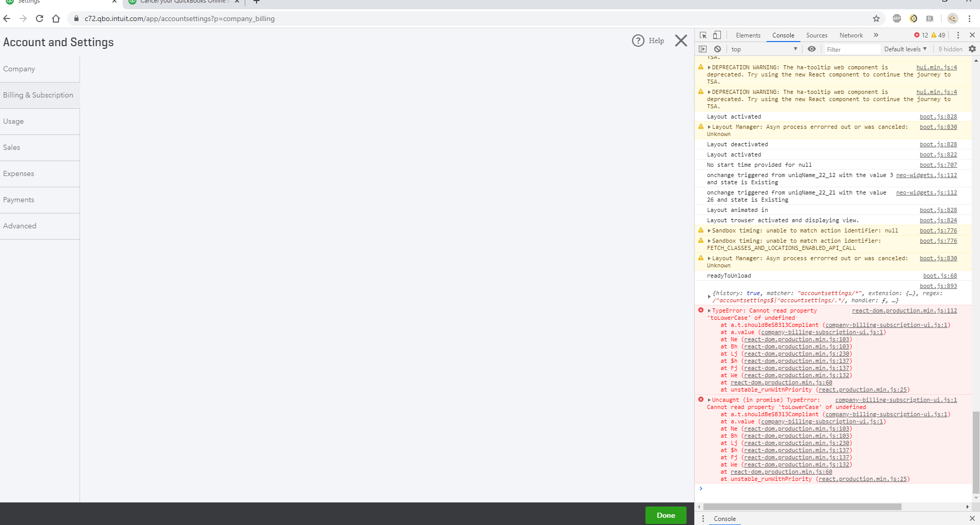The image size is (980, 525).
Task: Open the Payments settings tab
Action: [40, 200]
